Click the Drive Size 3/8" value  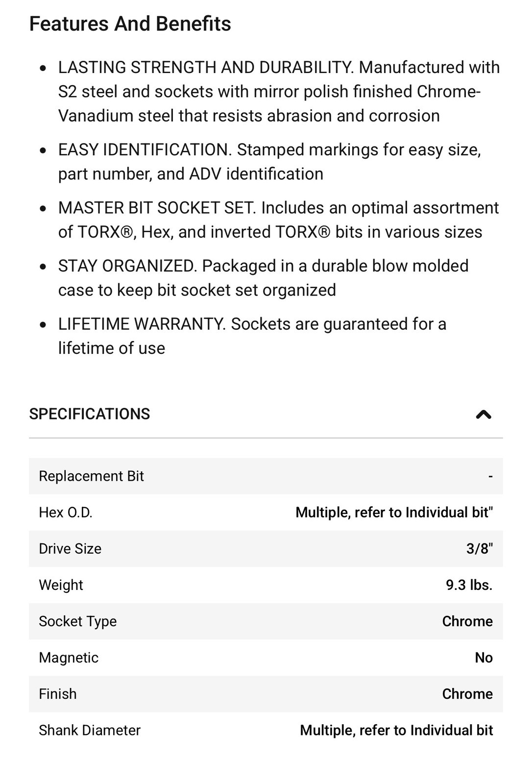[480, 549]
